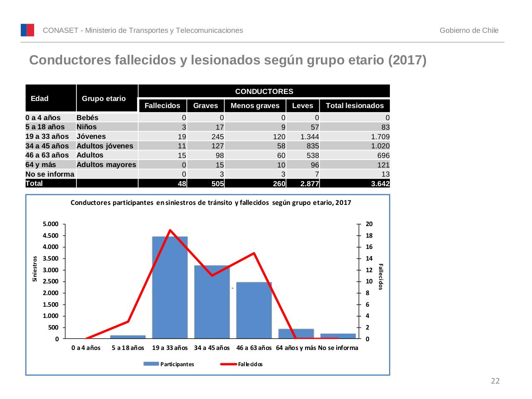Screen dimensions: 532x399
Task: Select the Fallecidos column header
Action: tap(163, 106)
